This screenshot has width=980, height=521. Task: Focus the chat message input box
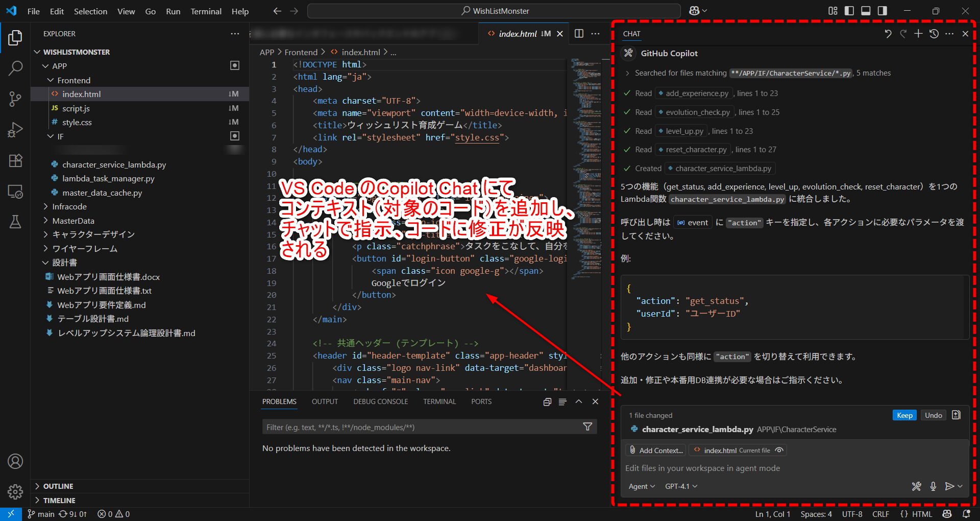794,468
